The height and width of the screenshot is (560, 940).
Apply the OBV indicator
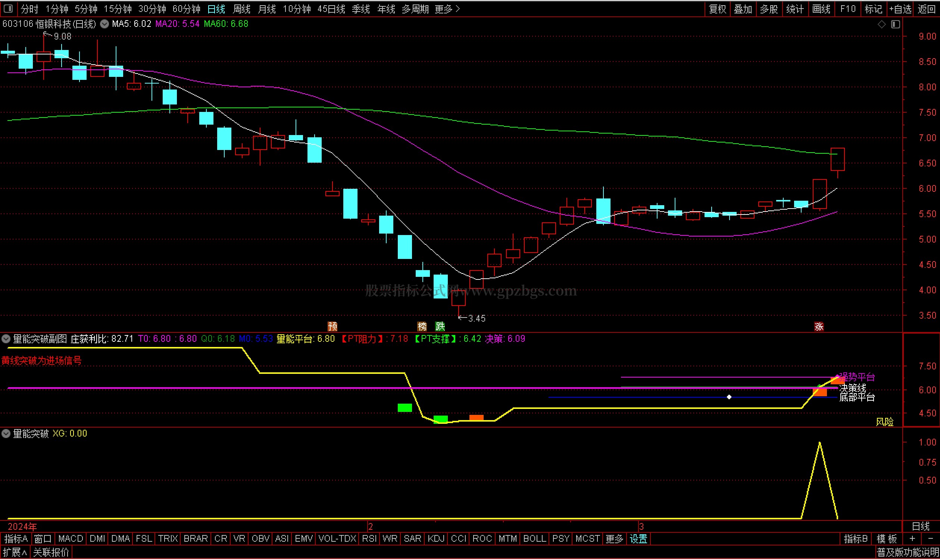(x=260, y=539)
